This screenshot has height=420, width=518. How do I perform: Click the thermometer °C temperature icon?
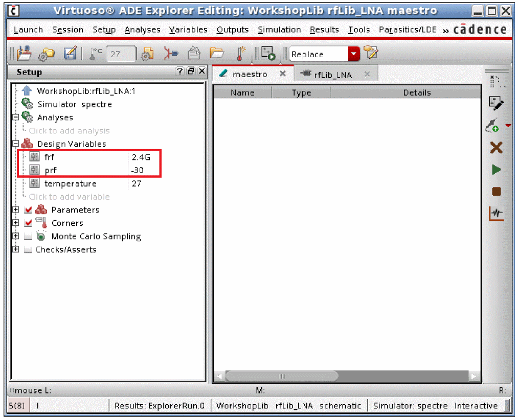click(x=96, y=54)
